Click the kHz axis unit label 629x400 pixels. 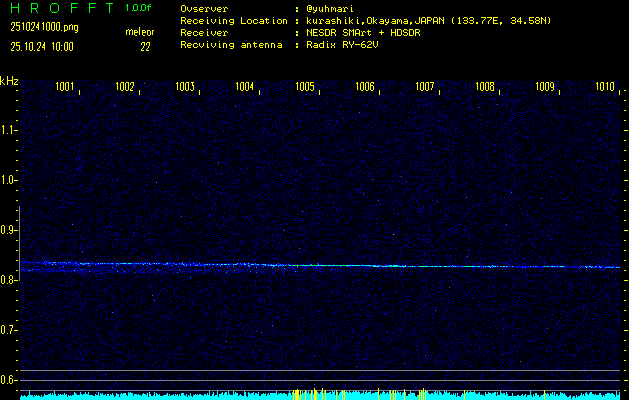tap(9, 81)
